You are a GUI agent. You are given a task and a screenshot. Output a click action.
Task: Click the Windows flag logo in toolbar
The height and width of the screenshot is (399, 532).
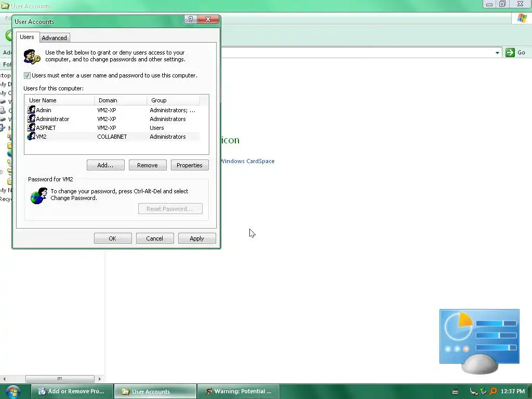coord(522,18)
